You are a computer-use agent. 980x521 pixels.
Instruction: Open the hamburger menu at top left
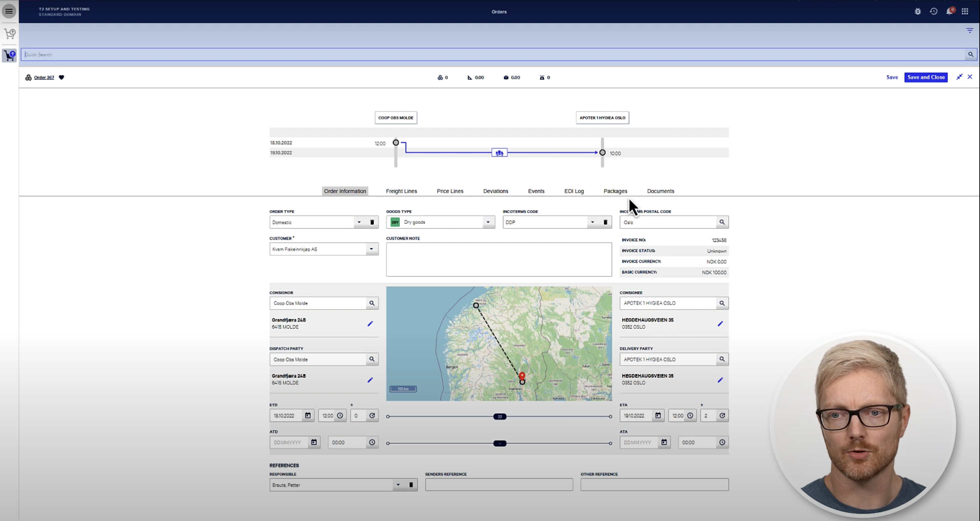[9, 11]
